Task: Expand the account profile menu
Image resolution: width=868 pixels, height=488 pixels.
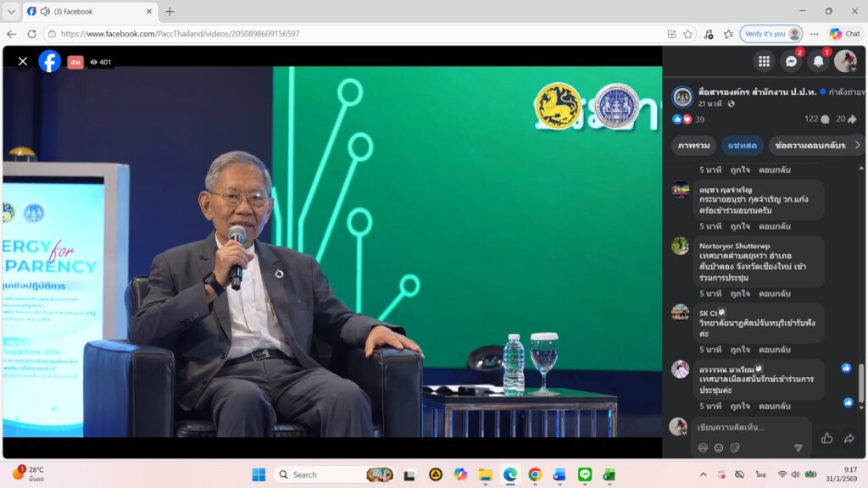Action: click(x=845, y=61)
